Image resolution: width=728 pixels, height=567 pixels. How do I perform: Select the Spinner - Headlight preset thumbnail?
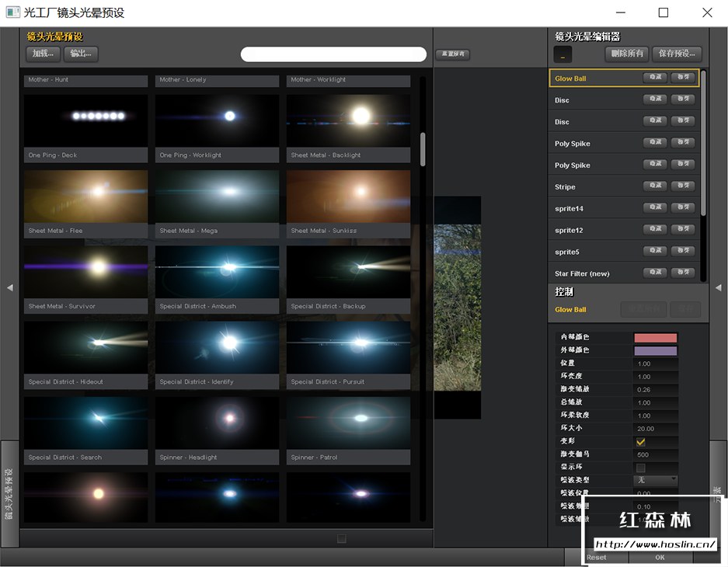click(x=217, y=423)
